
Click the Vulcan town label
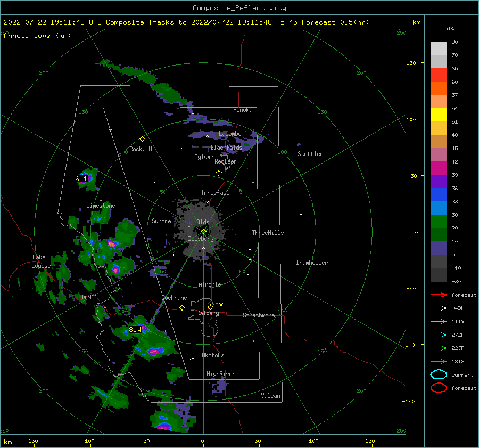click(x=271, y=396)
